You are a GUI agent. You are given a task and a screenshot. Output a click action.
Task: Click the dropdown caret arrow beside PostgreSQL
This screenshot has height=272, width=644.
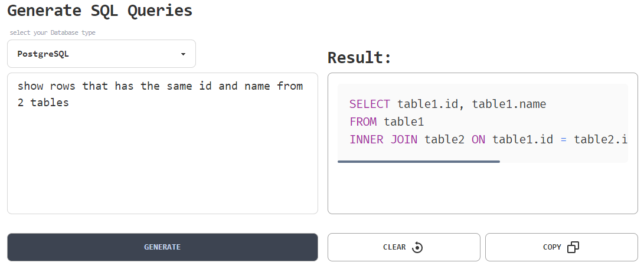(x=183, y=54)
